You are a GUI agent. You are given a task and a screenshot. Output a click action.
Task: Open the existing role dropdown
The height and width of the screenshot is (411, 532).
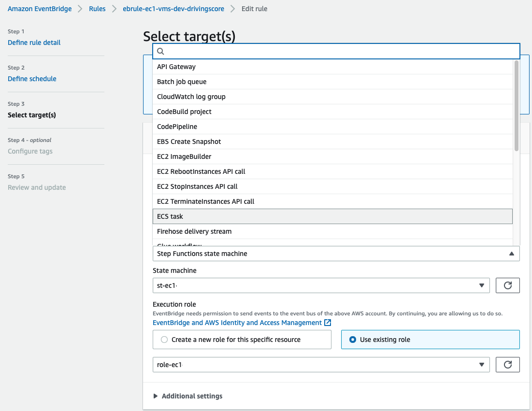pos(321,365)
